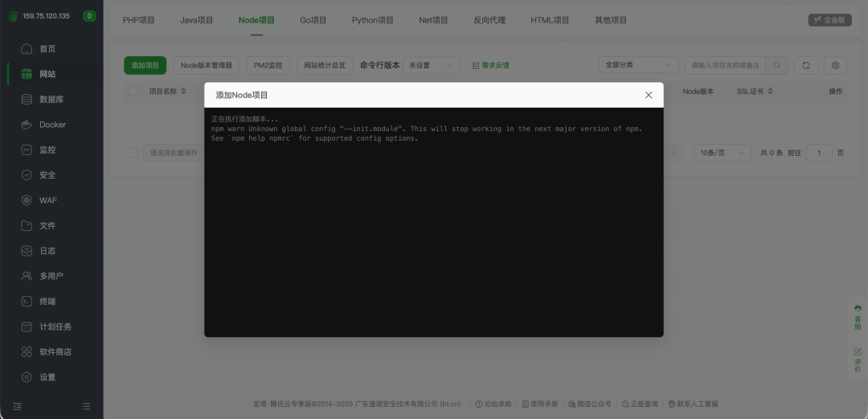Close the 添加Node项目 dialog
The width and height of the screenshot is (868, 419).
point(649,96)
